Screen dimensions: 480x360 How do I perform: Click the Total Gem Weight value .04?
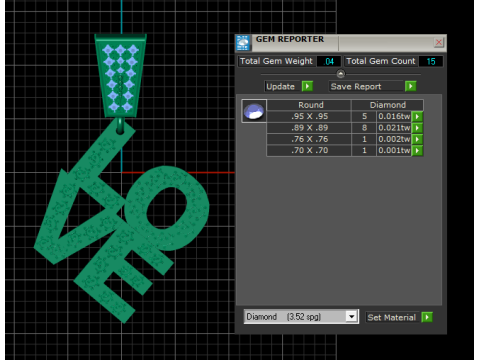coord(329,61)
